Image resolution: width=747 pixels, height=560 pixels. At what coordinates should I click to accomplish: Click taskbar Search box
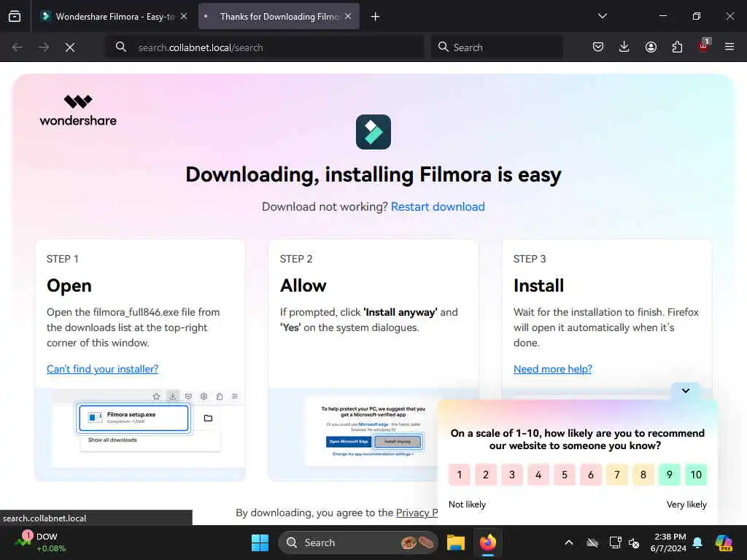[358, 542]
